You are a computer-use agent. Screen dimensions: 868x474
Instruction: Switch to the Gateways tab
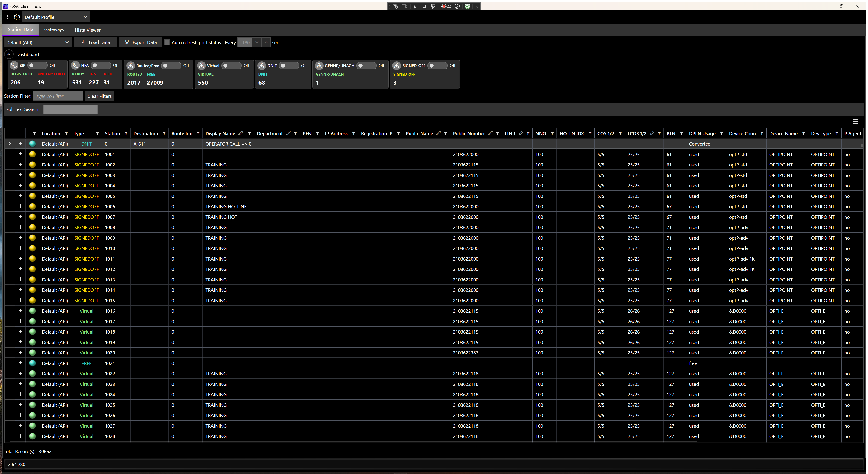(x=54, y=29)
